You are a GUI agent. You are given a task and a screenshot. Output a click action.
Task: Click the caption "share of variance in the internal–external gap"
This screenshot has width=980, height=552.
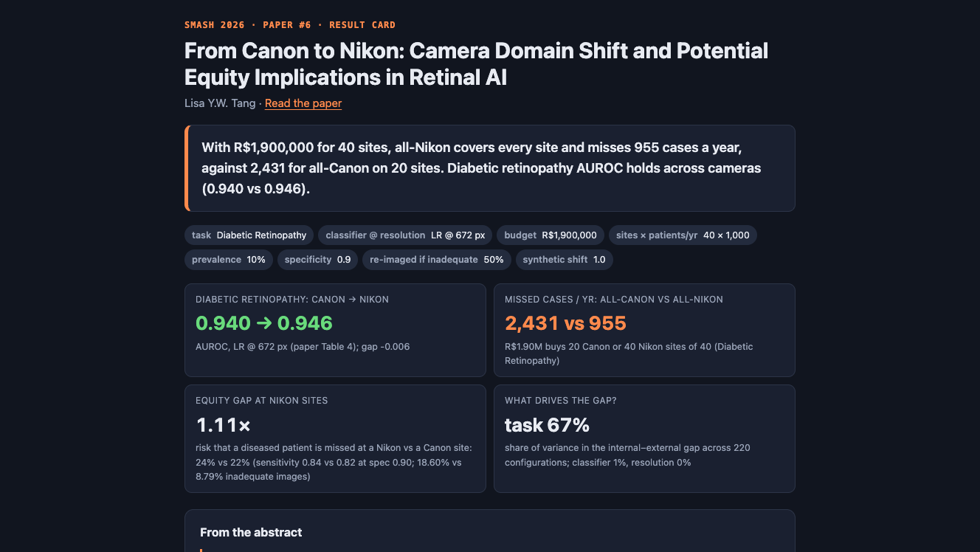[627, 455]
